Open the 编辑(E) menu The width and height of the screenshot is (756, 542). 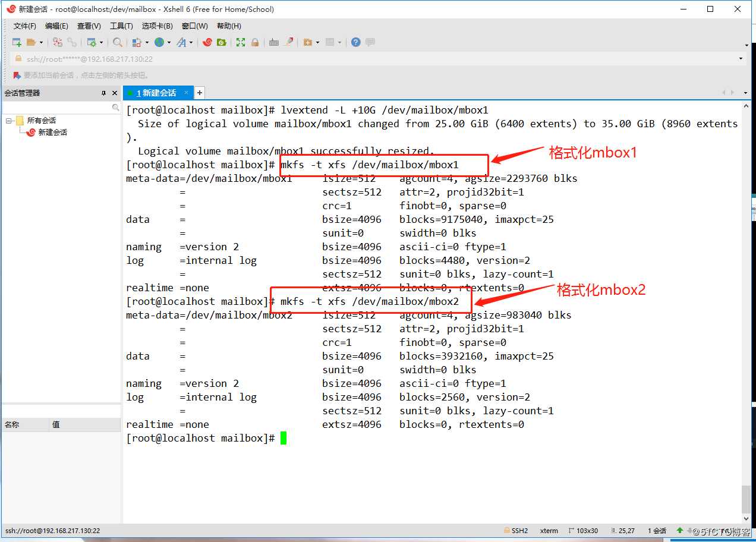(56, 26)
